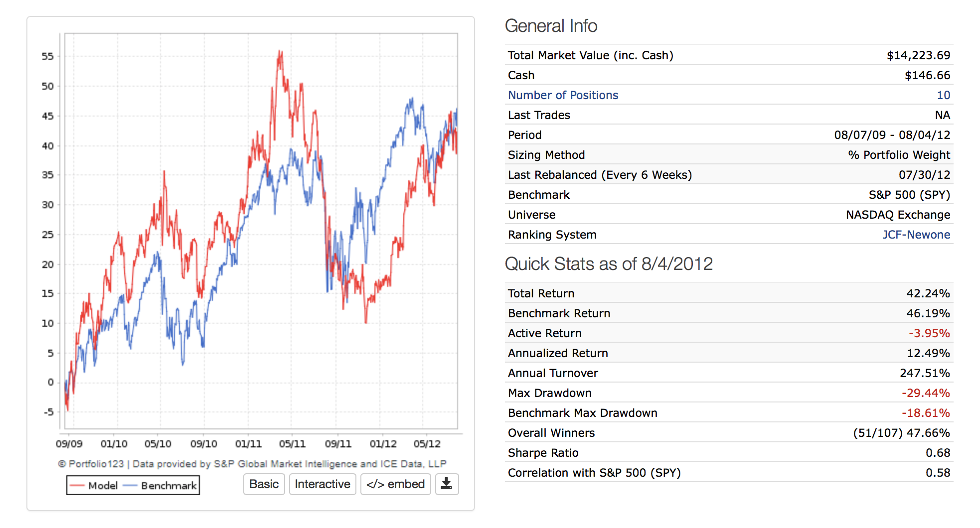Click the General Info heading
The image size is (980, 528).
point(551,26)
